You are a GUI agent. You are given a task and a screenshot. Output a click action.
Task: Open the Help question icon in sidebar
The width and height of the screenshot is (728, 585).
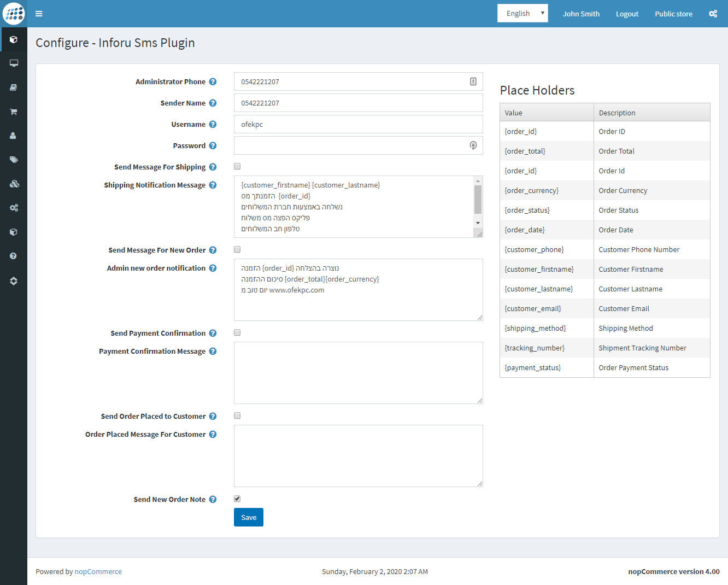pyautogui.click(x=13, y=256)
